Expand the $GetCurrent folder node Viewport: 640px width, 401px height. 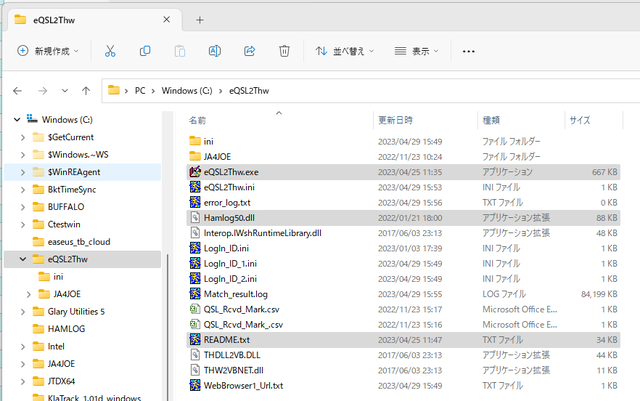(x=23, y=138)
